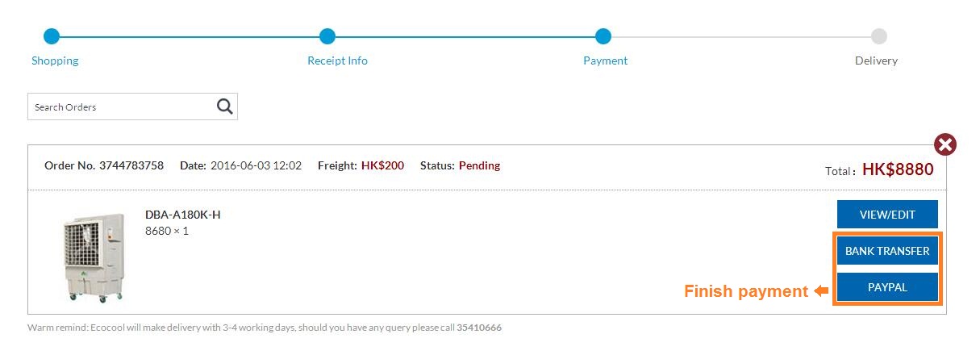Viewport: 980px width, 355px height.
Task: Click the search magnifier icon
Action: point(225,106)
